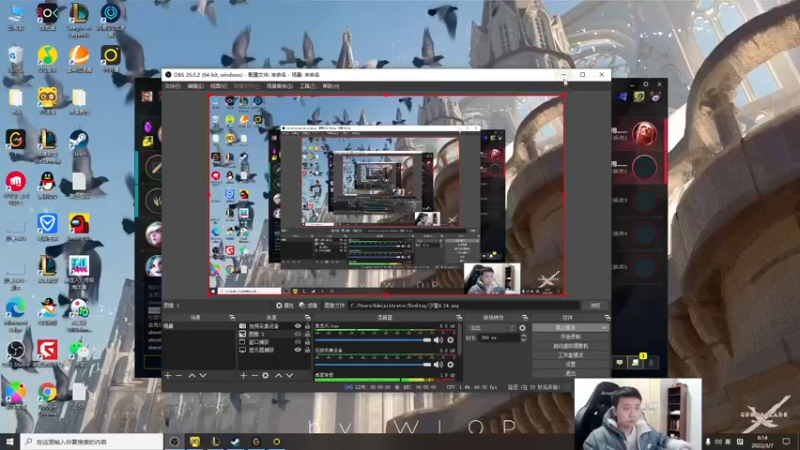Expand the streaming button dropdown arrow in Controls
Screen dimensions: 800x450
coord(605,328)
